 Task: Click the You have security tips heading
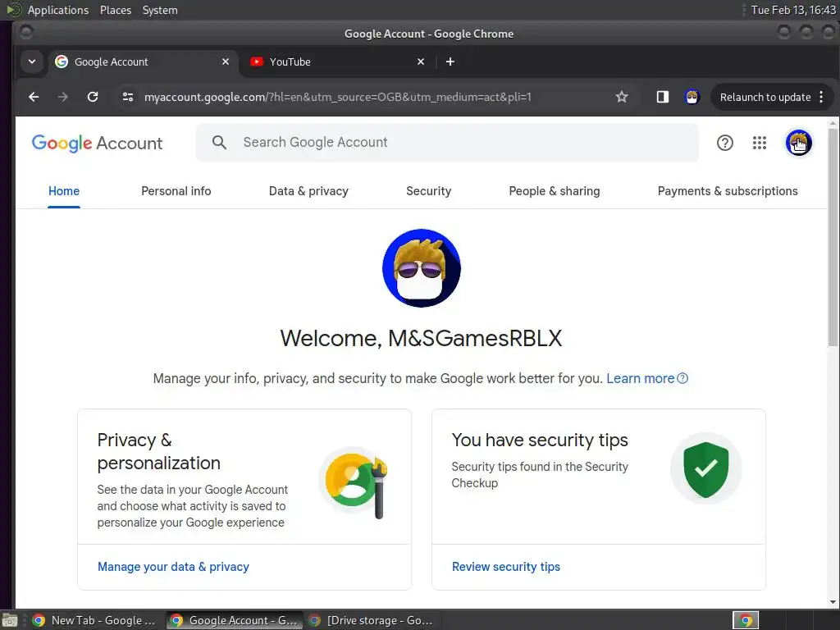(540, 440)
